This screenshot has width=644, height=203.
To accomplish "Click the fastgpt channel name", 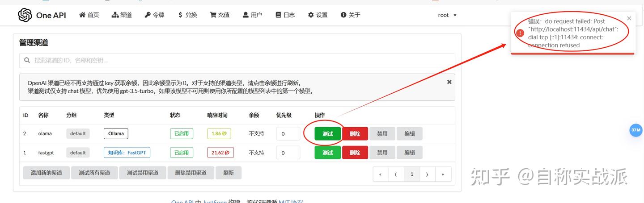I will [x=46, y=153].
